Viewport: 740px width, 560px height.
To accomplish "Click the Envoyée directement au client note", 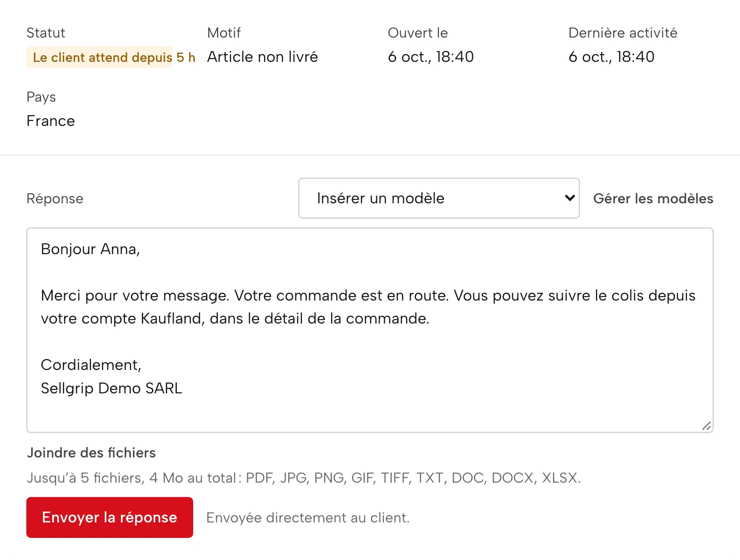I will click(x=308, y=518).
